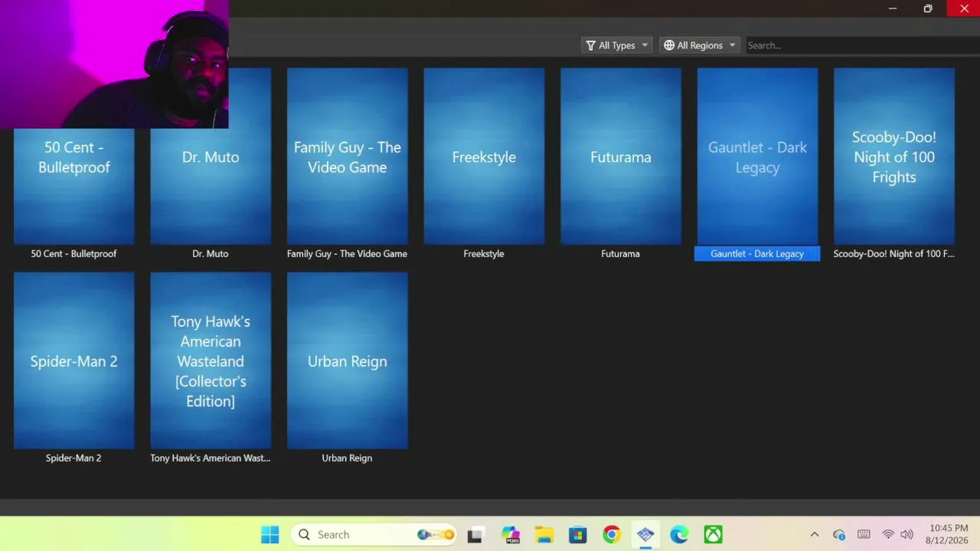Open the clock showing 10:45 PM
The width and height of the screenshot is (980, 551).
tap(949, 534)
